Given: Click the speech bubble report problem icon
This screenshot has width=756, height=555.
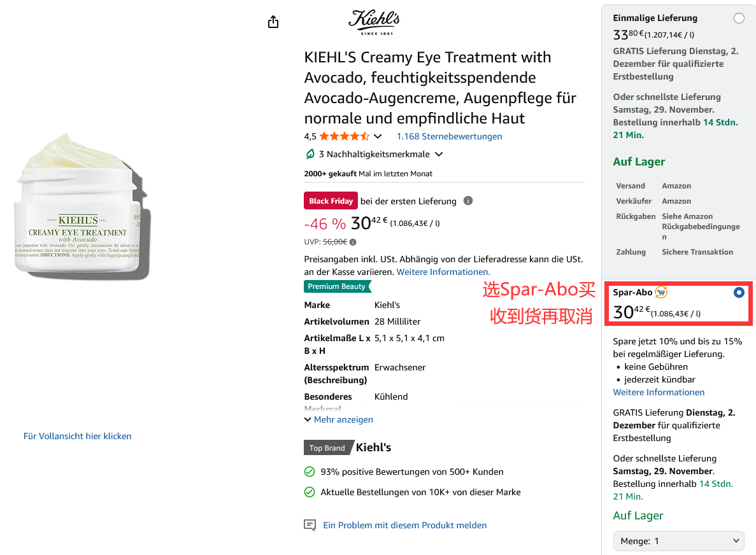Looking at the screenshot, I should tap(310, 525).
